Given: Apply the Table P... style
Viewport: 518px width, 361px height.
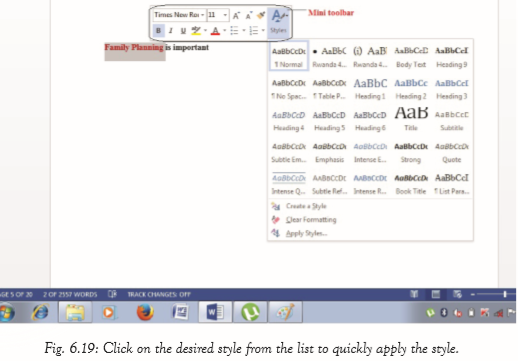Looking at the screenshot, I should coord(329,89).
